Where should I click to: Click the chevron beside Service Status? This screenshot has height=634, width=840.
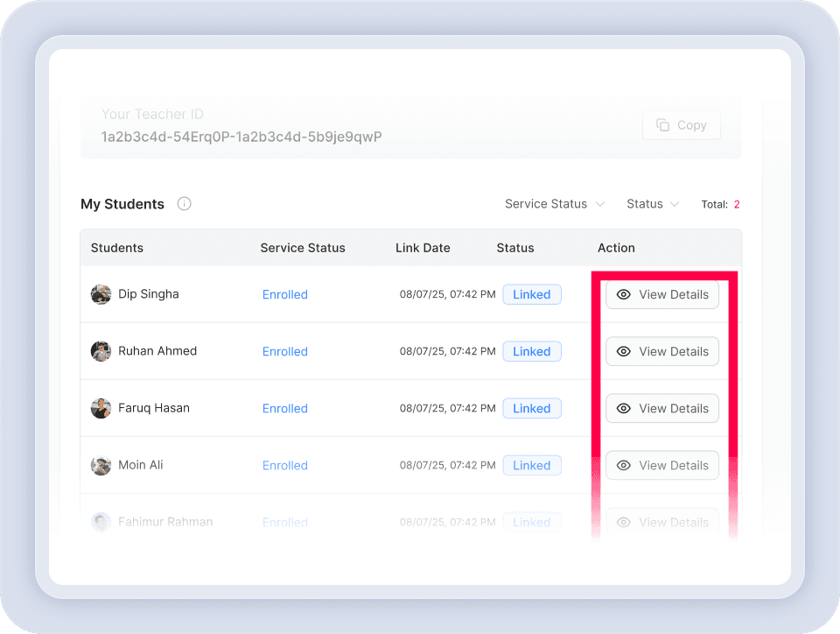[601, 204]
